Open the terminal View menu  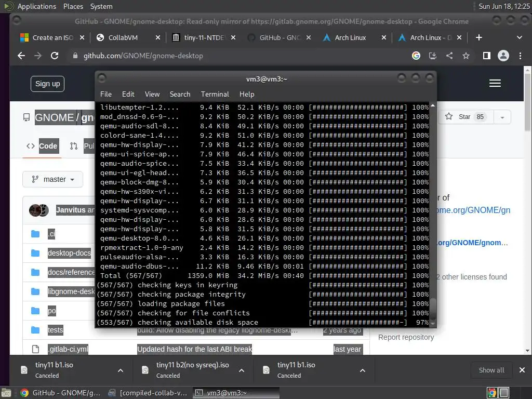click(x=152, y=94)
